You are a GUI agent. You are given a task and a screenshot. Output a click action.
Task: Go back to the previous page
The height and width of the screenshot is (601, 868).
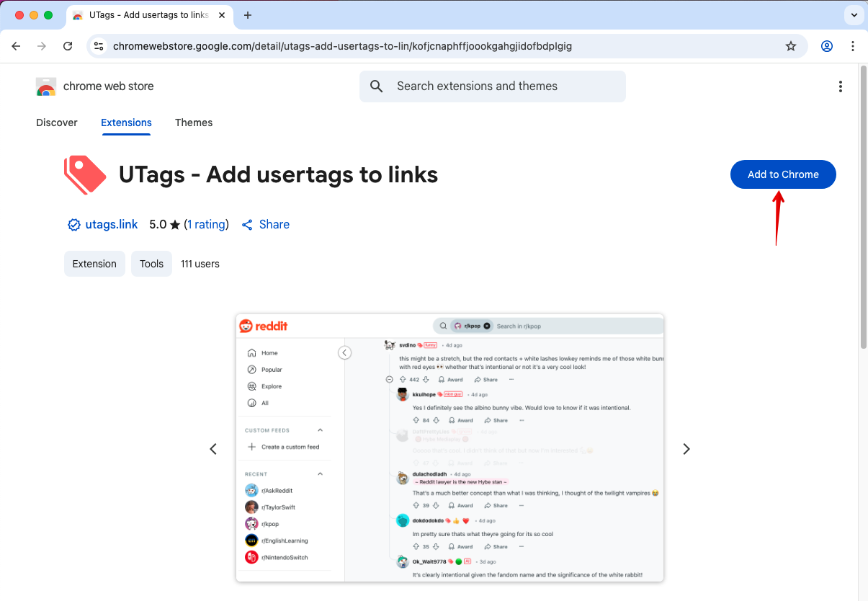pyautogui.click(x=17, y=46)
